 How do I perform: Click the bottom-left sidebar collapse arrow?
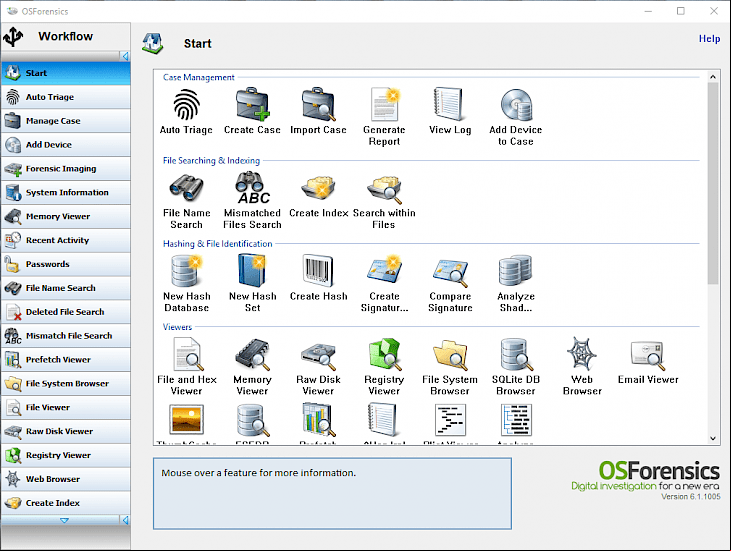pos(125,520)
